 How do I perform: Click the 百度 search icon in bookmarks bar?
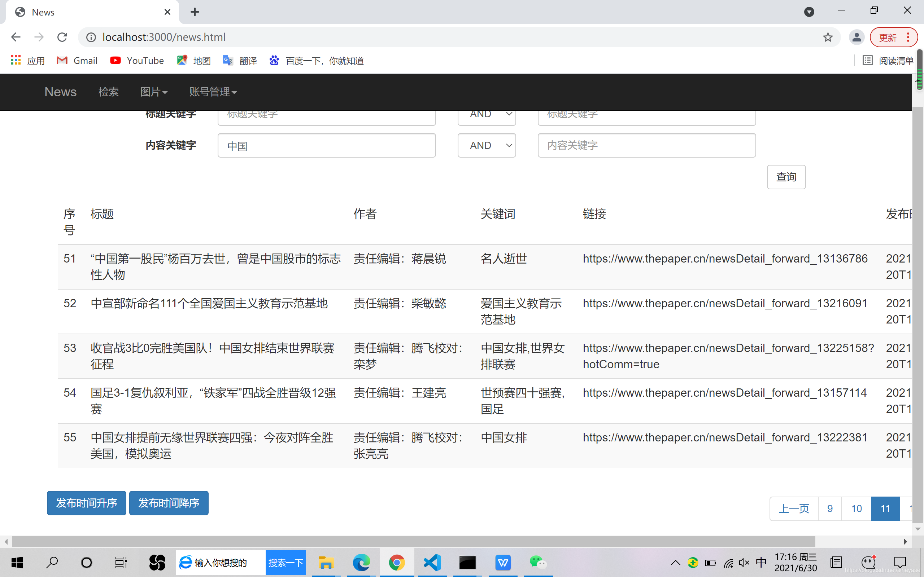(x=273, y=61)
